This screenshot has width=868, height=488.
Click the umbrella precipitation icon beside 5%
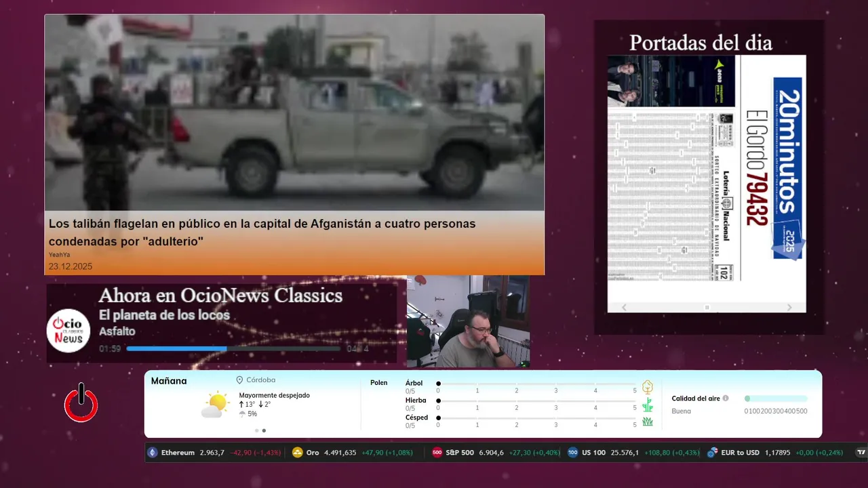[242, 413]
